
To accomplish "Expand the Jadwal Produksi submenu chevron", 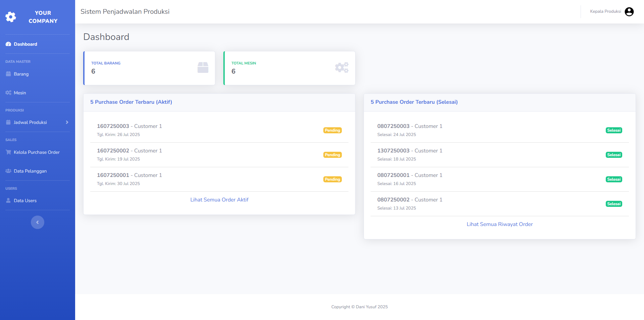I will [x=67, y=122].
